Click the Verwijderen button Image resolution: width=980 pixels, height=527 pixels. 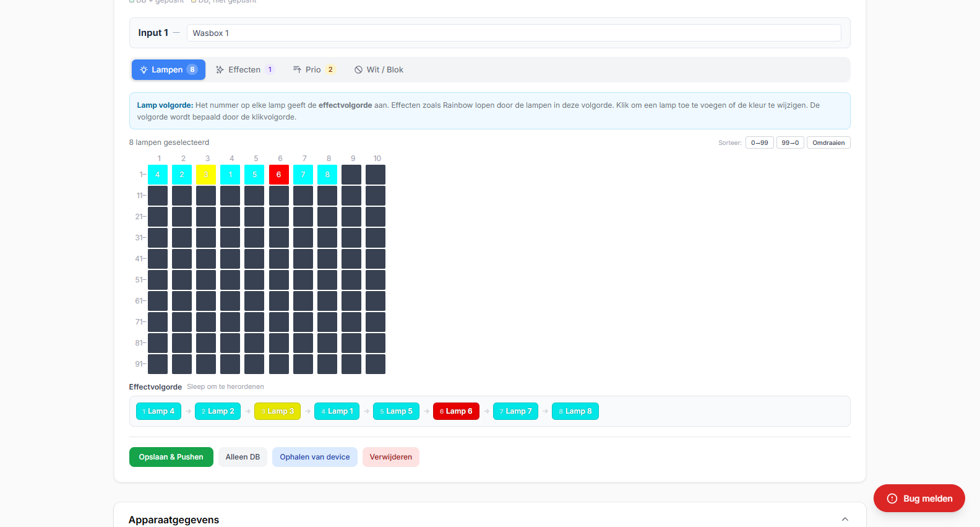click(x=390, y=457)
